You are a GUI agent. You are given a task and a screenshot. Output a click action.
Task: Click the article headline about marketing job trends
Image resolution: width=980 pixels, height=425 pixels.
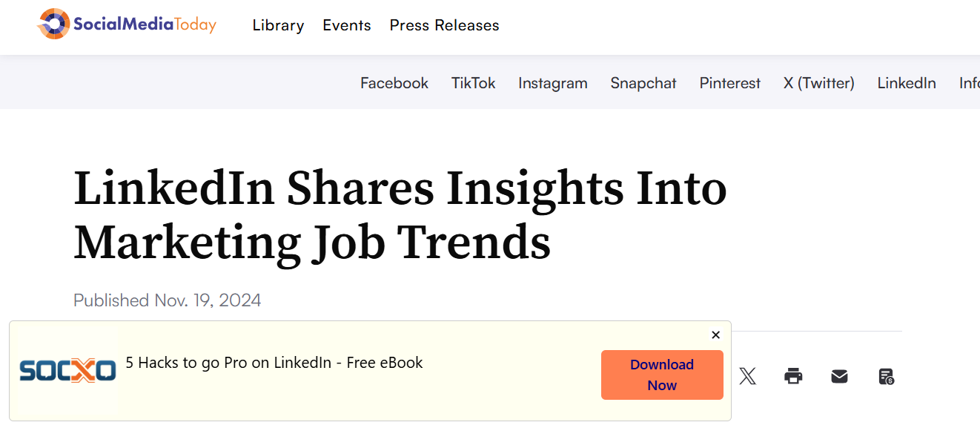pyautogui.click(x=400, y=215)
